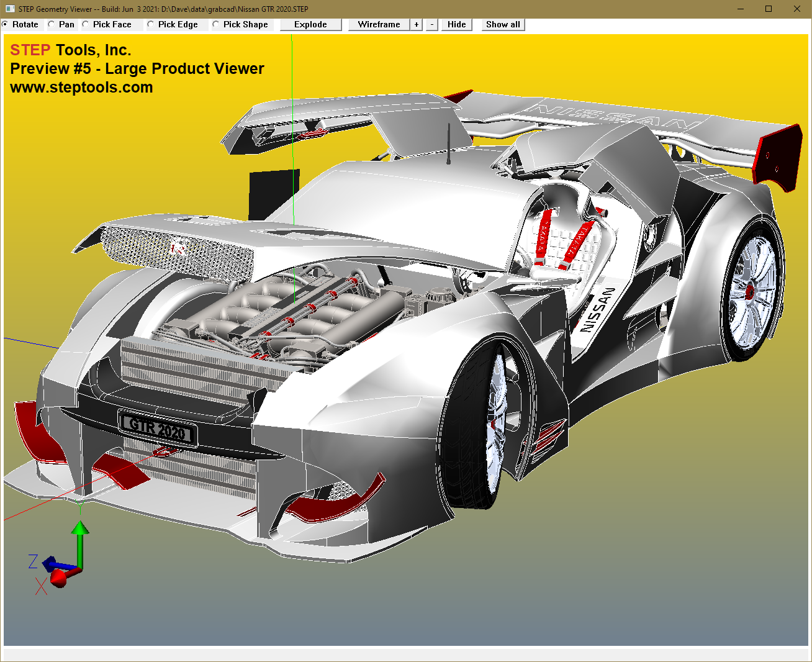The height and width of the screenshot is (662, 812).
Task: Click the minus (-) button
Action: coord(432,24)
